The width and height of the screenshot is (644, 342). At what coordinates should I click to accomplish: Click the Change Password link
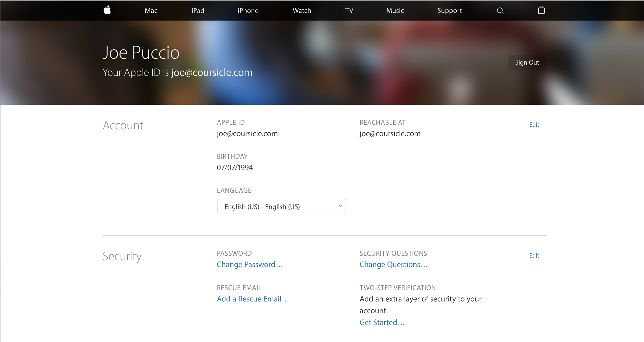pos(249,264)
